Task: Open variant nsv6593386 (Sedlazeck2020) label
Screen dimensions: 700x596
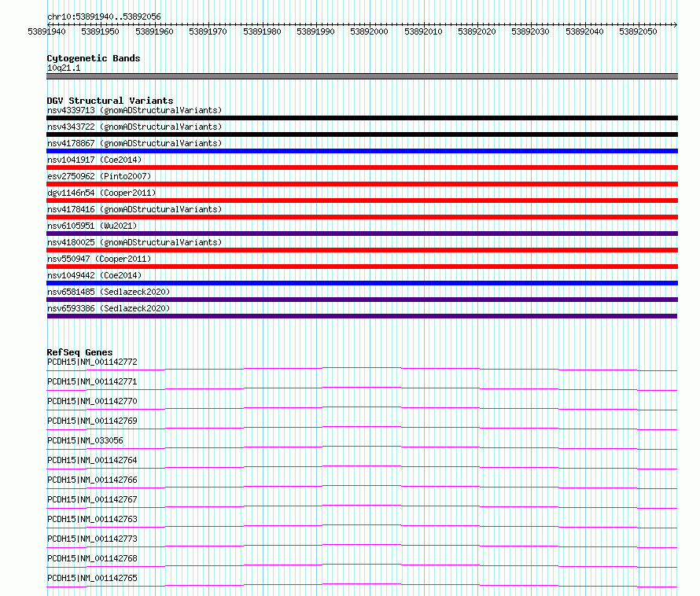Action: pos(109,308)
